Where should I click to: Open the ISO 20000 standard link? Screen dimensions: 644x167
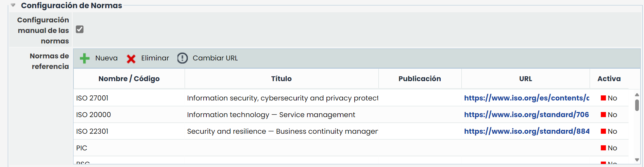click(526, 115)
